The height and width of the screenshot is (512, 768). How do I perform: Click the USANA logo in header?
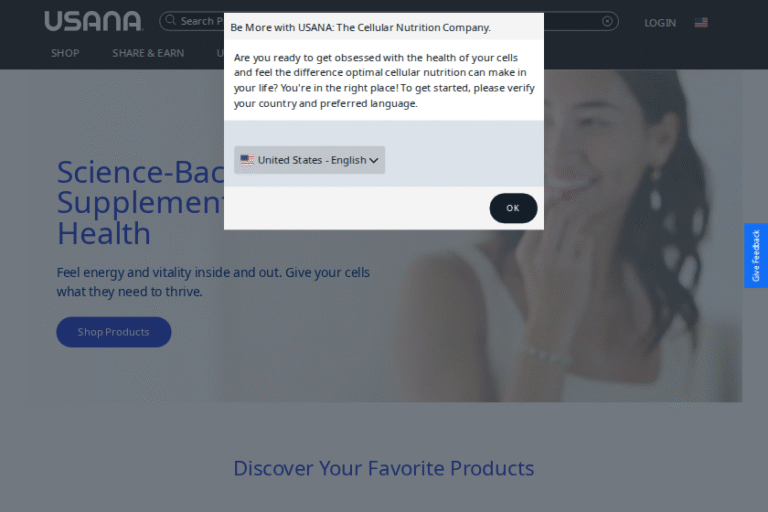point(94,21)
